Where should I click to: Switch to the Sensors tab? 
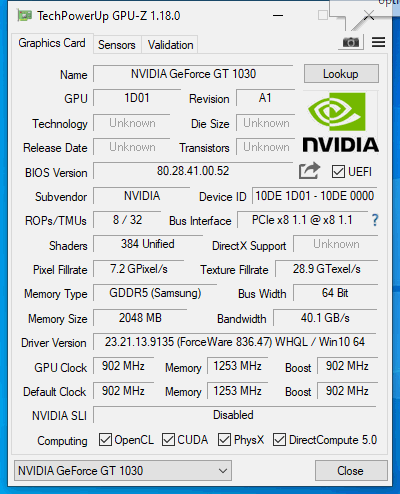click(x=117, y=45)
